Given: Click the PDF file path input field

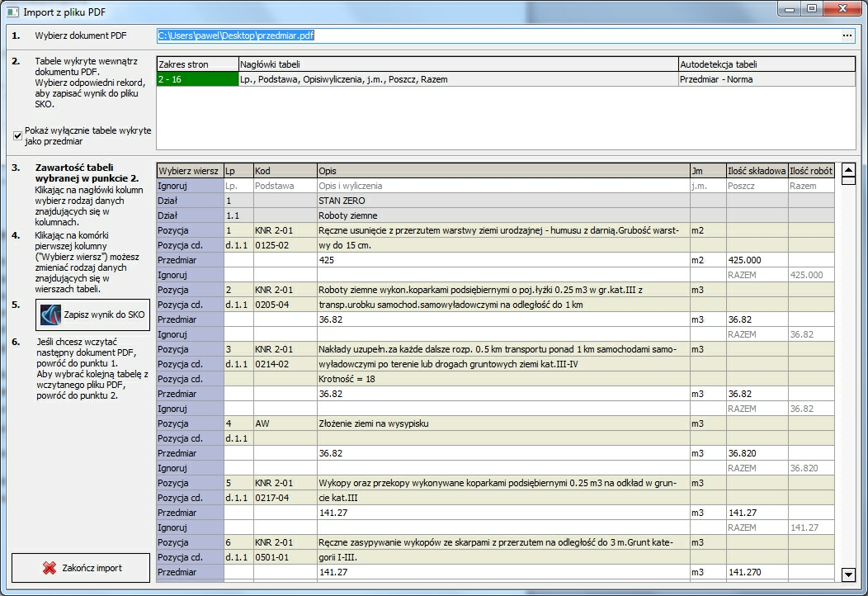Looking at the screenshot, I should [x=498, y=35].
